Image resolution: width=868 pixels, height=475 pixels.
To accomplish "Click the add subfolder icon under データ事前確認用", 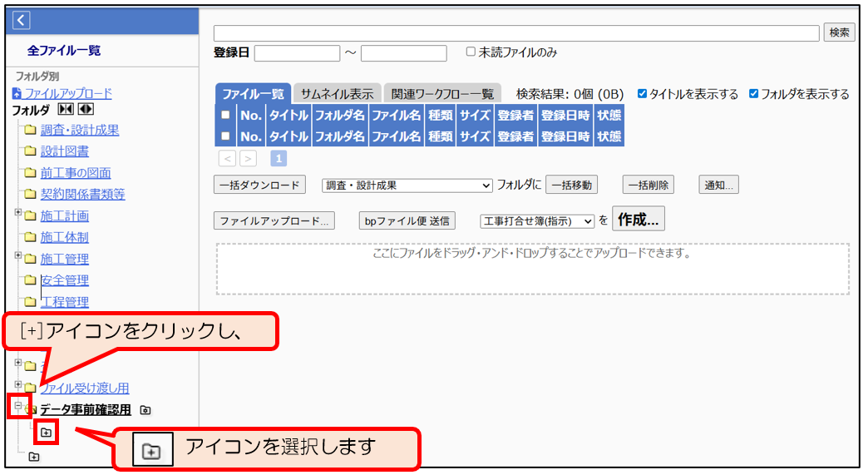I will [x=46, y=433].
